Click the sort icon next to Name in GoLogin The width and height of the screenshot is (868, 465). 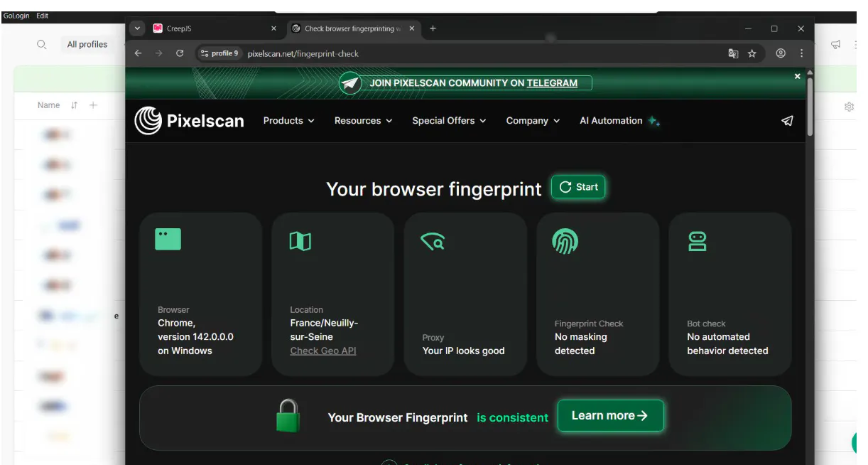tap(74, 105)
